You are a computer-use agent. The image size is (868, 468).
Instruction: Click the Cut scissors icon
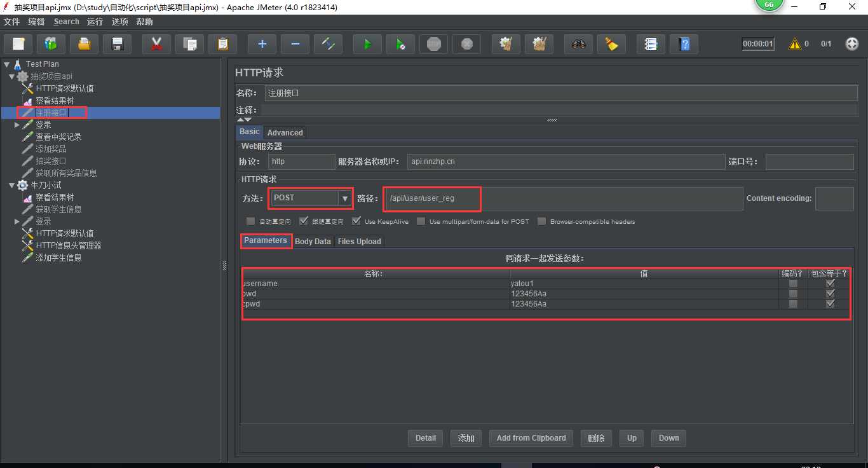click(x=156, y=44)
